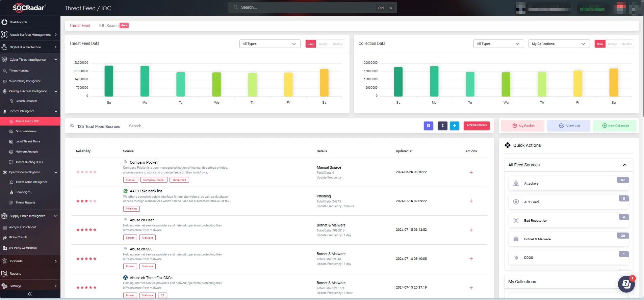Open Dashboards in the sidebar
This screenshot has width=644, height=300.
pyautogui.click(x=18, y=22)
